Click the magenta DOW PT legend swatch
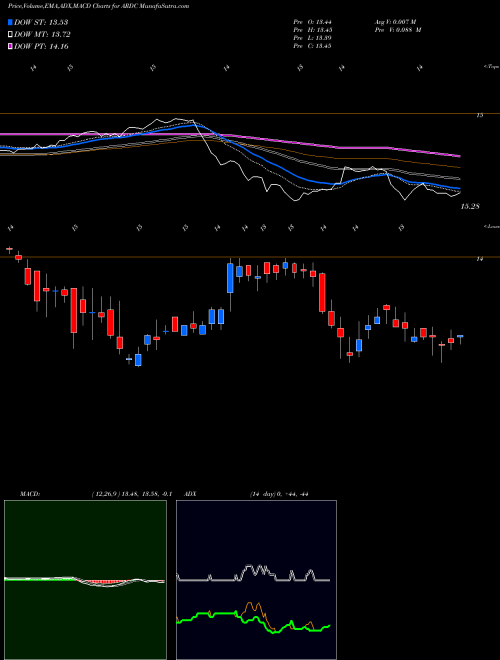The width and height of the screenshot is (500, 660). 10,46
